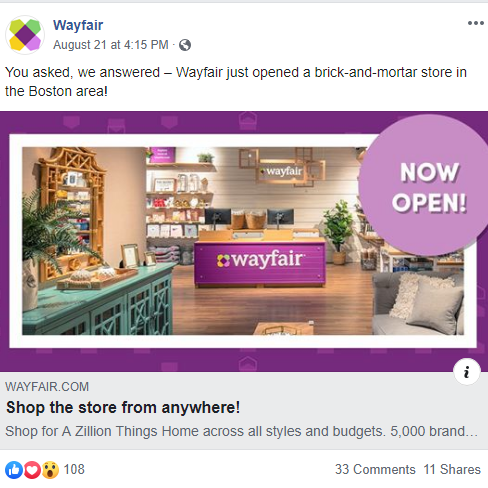Viewport: 488px width, 488px height.
Task: Open the Wayfair store photo in the ad
Action: (243, 241)
